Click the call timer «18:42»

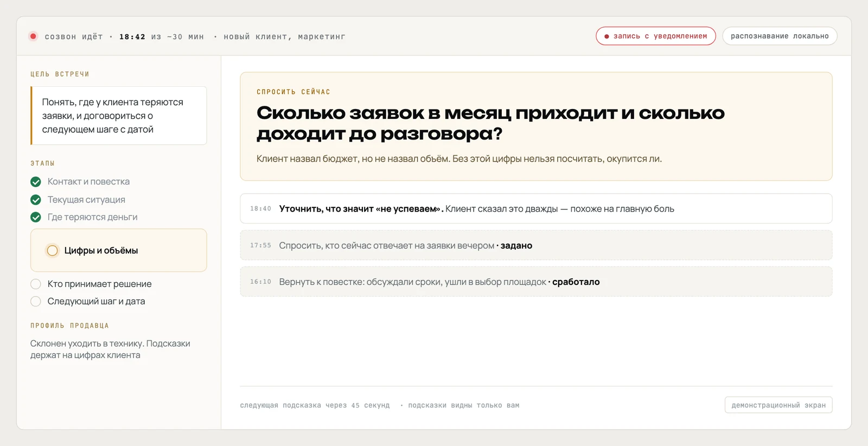point(132,37)
